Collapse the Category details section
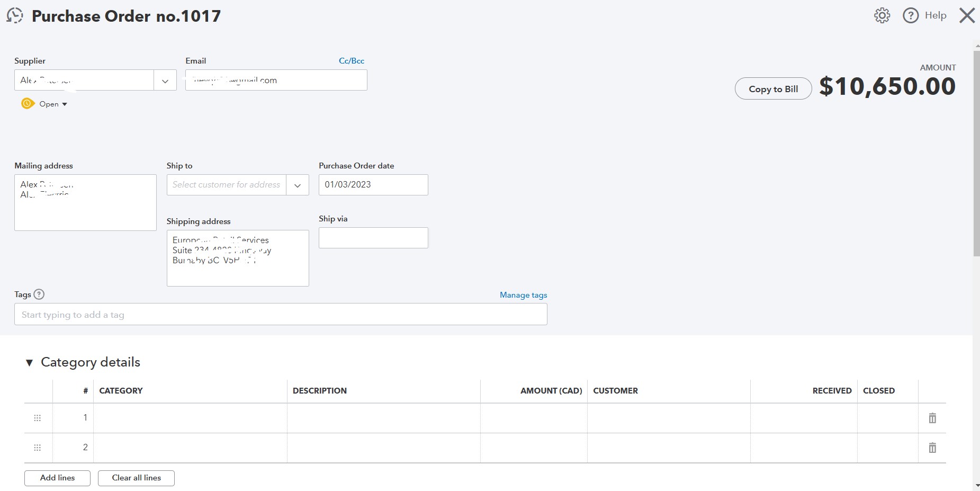Screen dimensions: 980x491 pyautogui.click(x=30, y=362)
